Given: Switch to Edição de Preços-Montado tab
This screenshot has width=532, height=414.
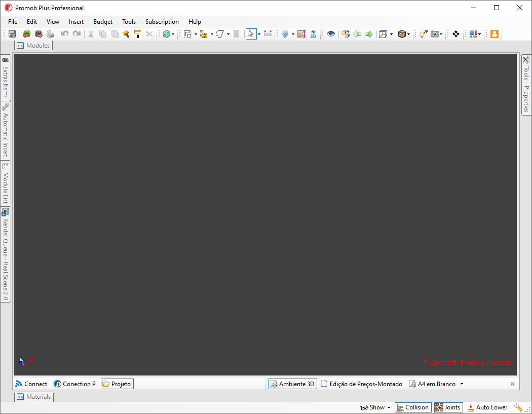Looking at the screenshot, I should [362, 384].
